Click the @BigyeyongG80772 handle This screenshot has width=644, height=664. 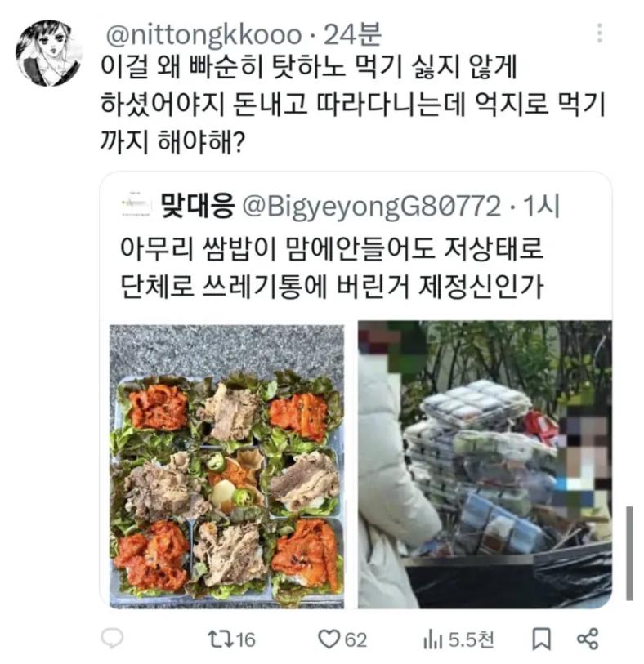coord(371,207)
